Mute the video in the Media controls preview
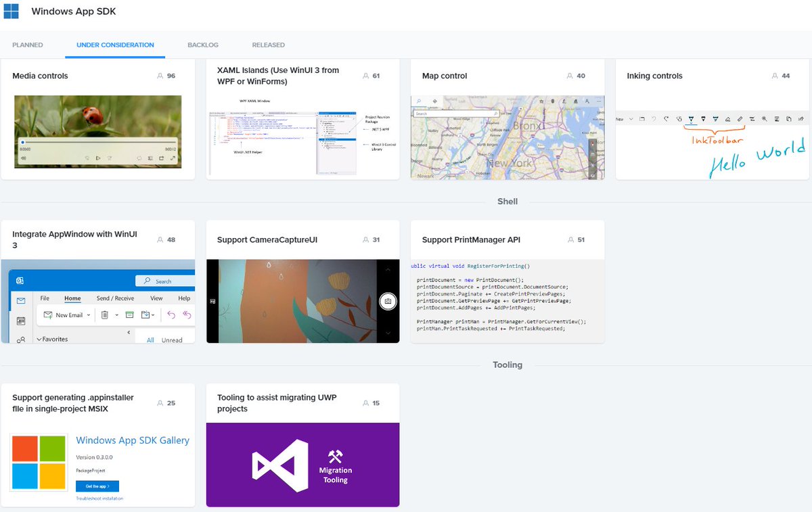The width and height of the screenshot is (812, 512). coord(24,158)
